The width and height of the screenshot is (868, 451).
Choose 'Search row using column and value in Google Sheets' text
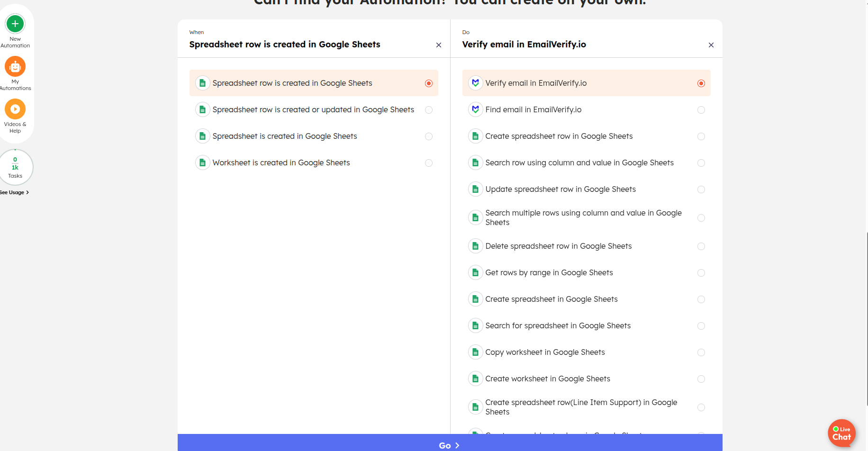point(579,163)
